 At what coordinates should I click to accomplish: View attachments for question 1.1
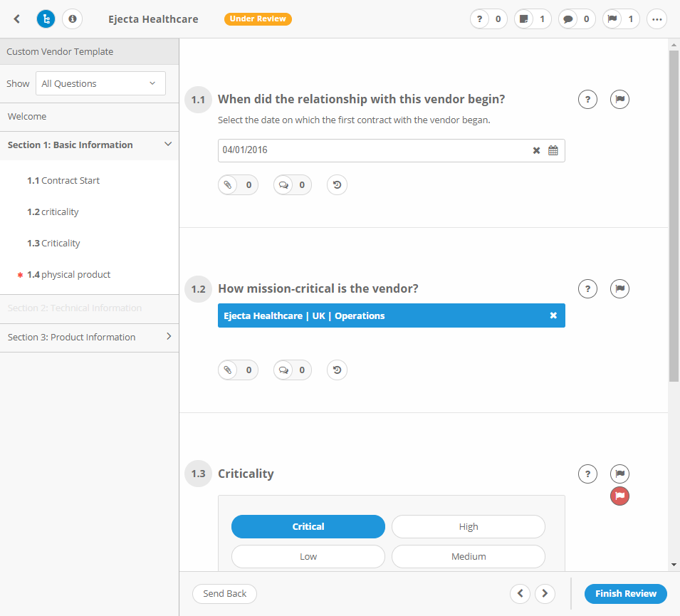point(238,184)
